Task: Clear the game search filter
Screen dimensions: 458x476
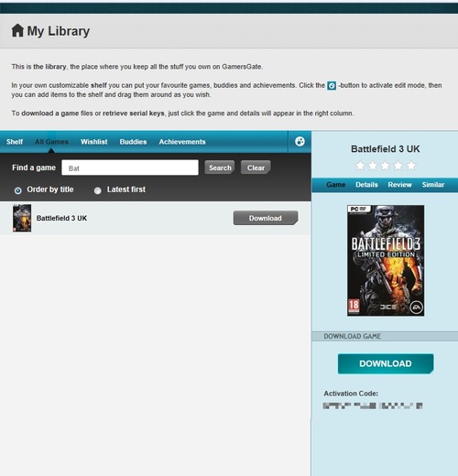Action: (x=256, y=168)
